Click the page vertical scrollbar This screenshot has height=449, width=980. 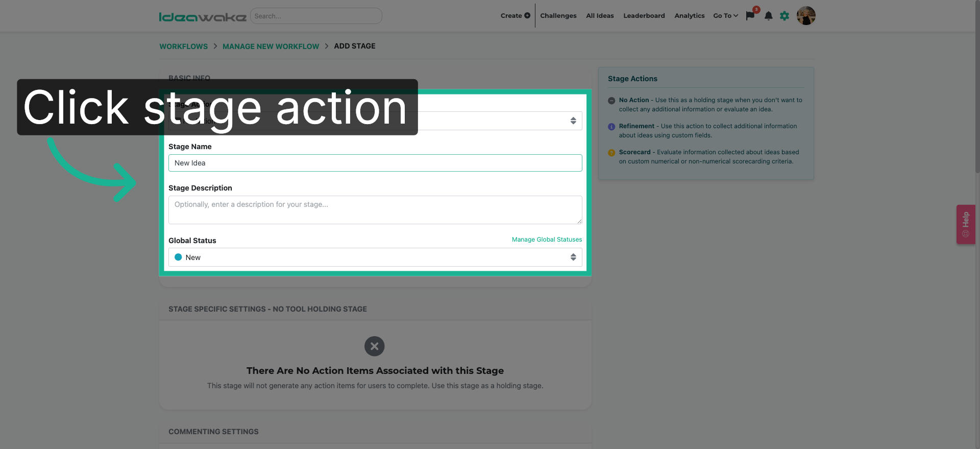point(977,87)
